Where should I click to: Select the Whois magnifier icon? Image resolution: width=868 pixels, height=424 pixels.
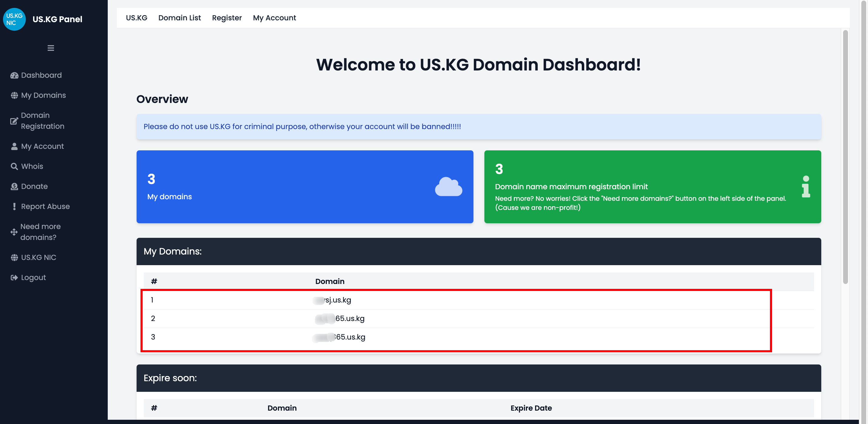pos(14,166)
